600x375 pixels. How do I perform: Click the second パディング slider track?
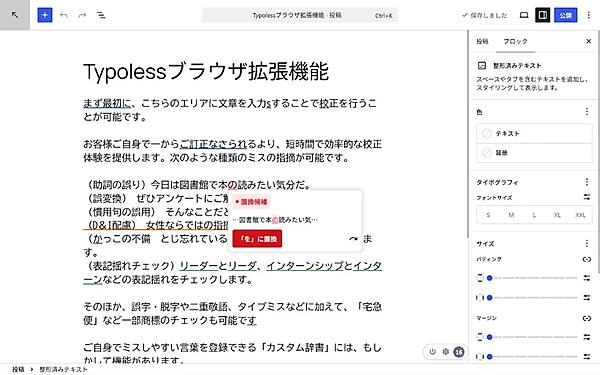pyautogui.click(x=533, y=298)
